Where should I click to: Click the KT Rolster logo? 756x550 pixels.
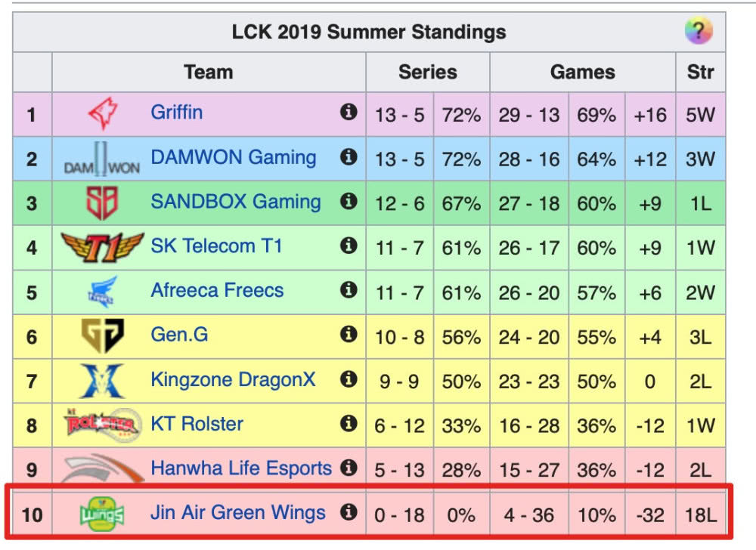[x=102, y=425]
